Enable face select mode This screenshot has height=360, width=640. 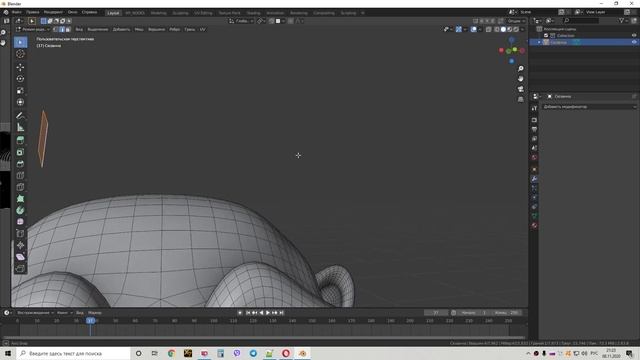[x=68, y=29]
